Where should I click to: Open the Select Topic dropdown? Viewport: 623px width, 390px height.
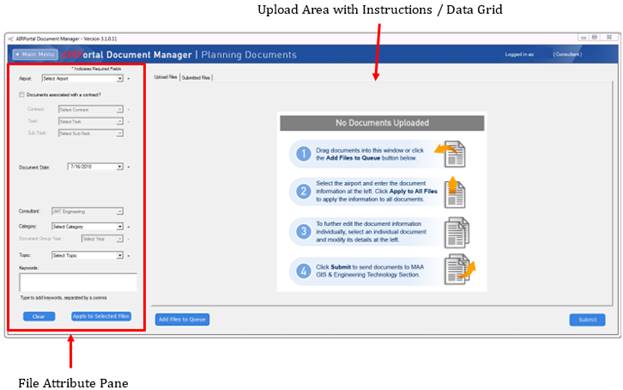coord(87,255)
